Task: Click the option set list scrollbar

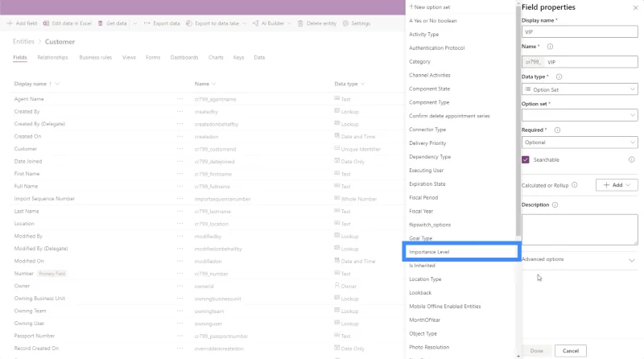Action: tap(518, 119)
